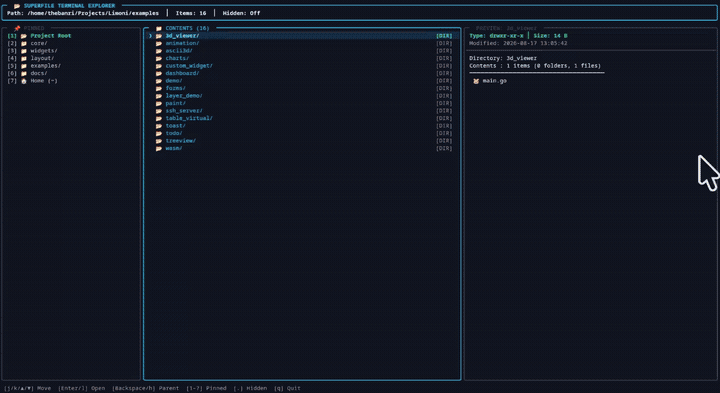720x393 pixels.
Task: Click the '[Enter/l] Open' footer shortcut
Action: coord(81,388)
